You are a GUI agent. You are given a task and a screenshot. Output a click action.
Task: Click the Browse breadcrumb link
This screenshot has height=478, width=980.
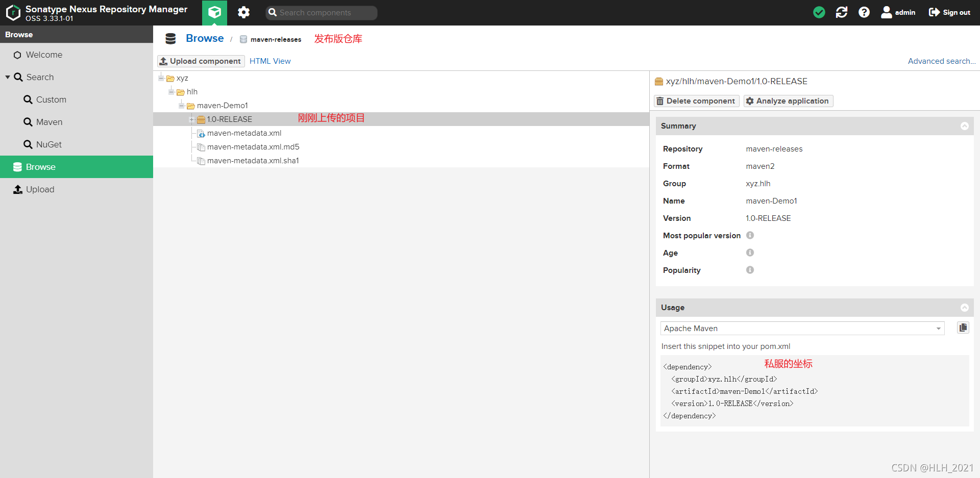205,38
